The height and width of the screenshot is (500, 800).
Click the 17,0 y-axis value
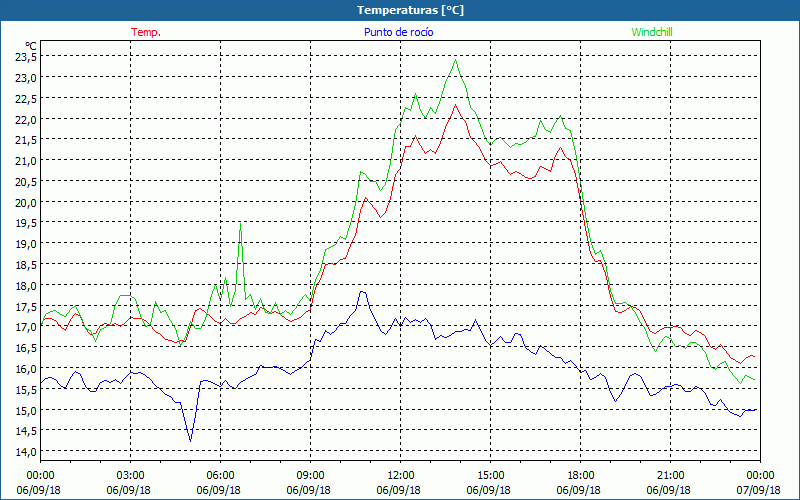26,327
